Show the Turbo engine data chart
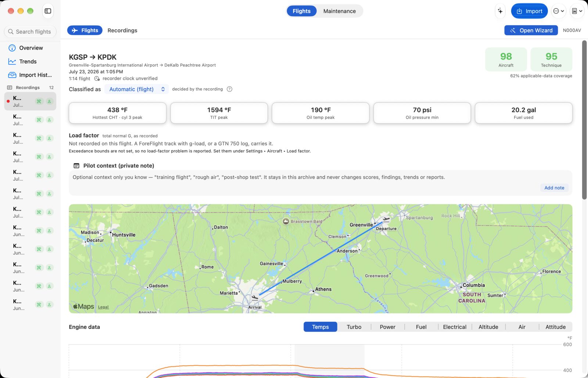The image size is (588, 378). (354, 327)
